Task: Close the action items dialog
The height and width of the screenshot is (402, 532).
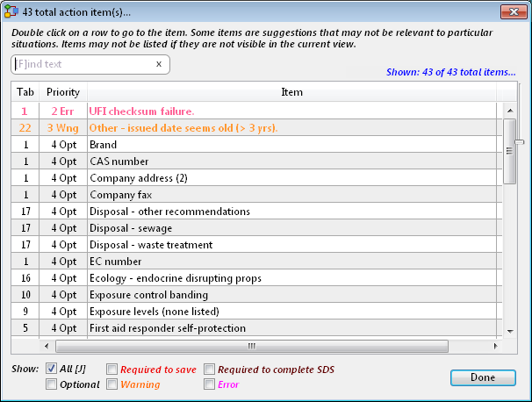Action: coord(514,12)
